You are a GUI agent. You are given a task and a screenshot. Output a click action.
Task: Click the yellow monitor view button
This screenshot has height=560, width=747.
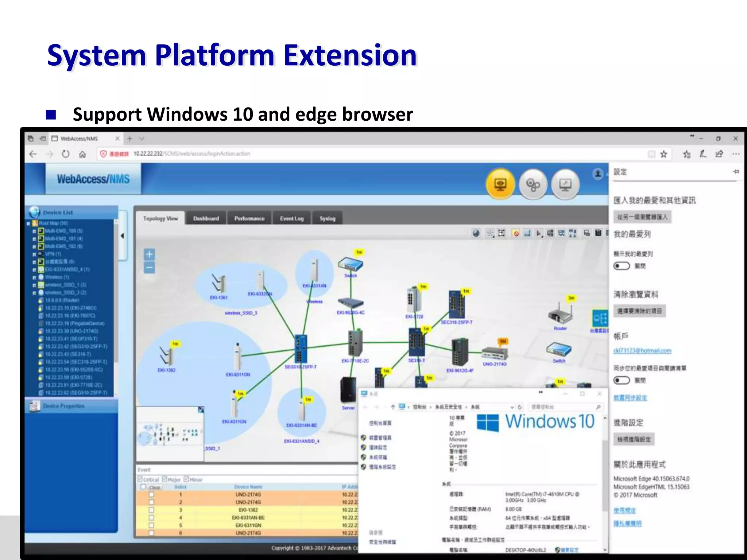point(500,184)
